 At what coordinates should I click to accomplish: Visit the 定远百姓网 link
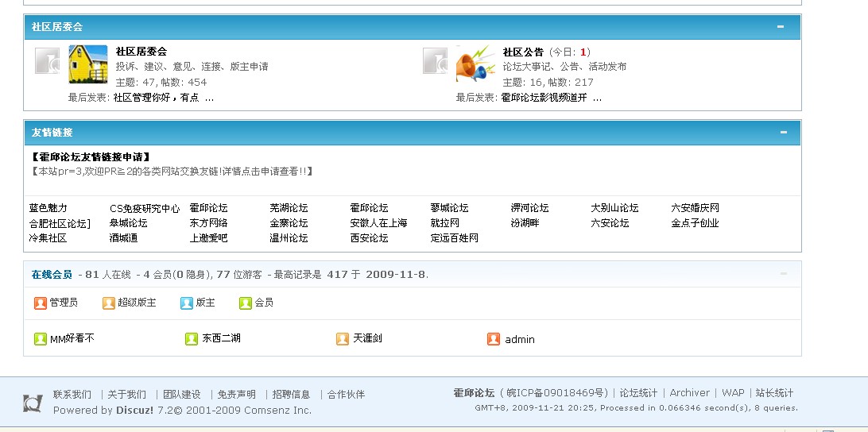tap(455, 238)
